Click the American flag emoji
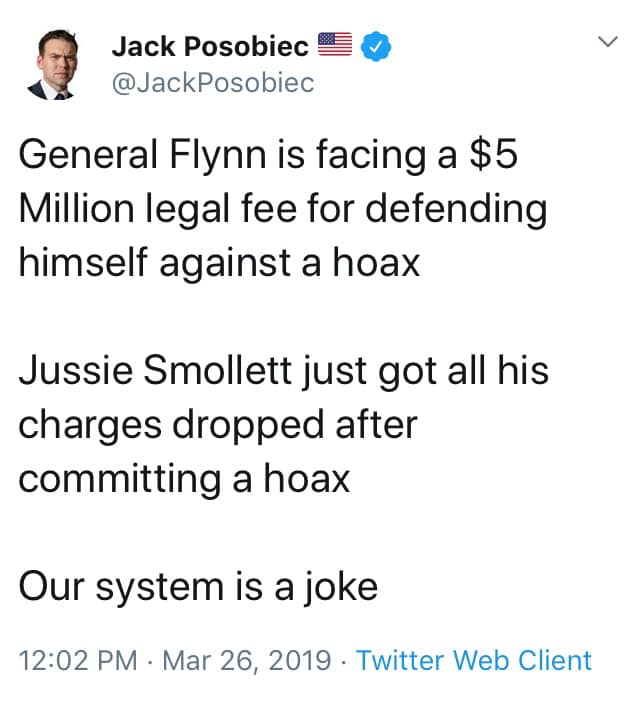The width and height of the screenshot is (639, 706). click(335, 45)
